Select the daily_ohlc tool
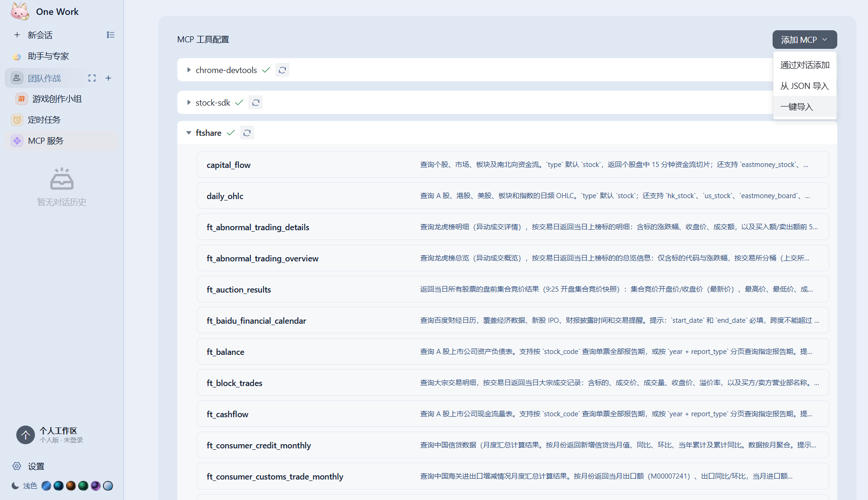Image resolution: width=868 pixels, height=500 pixels. click(x=513, y=196)
